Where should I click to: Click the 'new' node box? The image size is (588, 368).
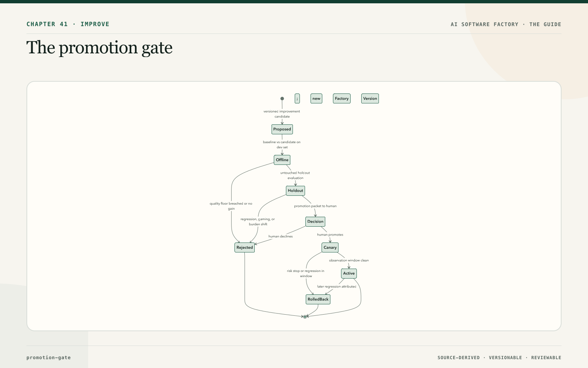(x=316, y=99)
